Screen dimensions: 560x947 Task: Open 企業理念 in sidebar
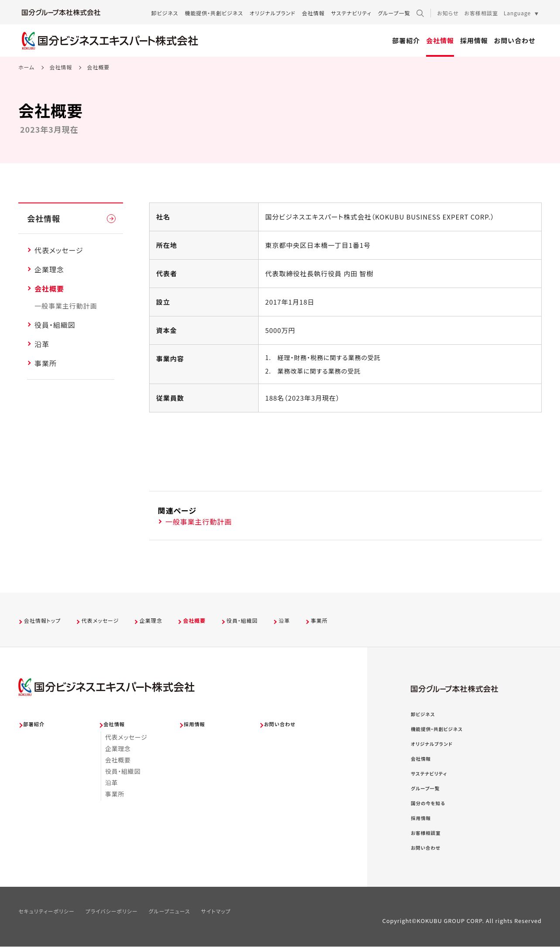click(x=49, y=270)
